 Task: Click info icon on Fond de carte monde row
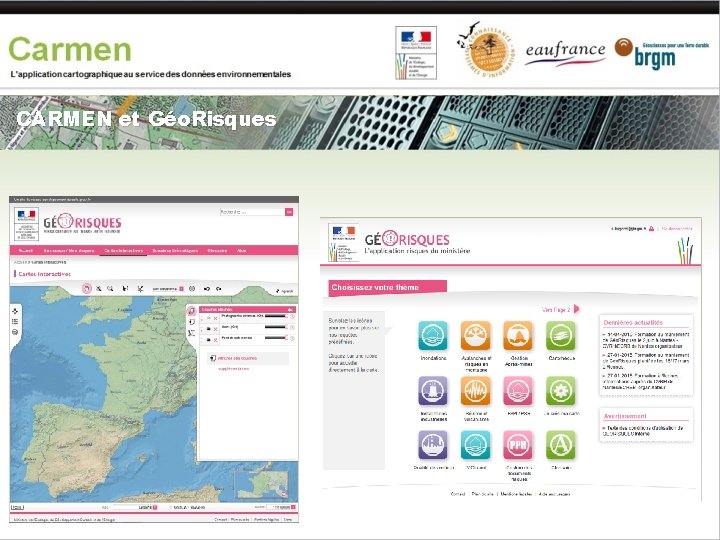292,338
